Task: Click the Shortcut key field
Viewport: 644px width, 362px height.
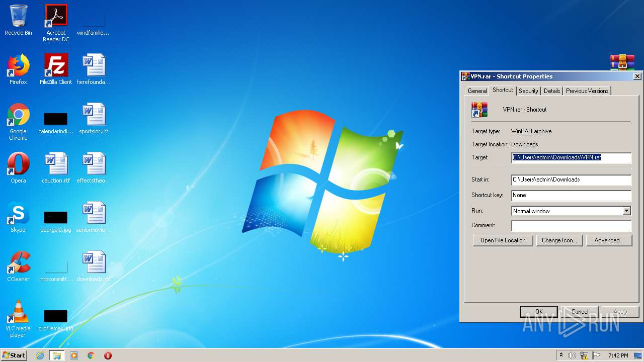Action: (571, 195)
